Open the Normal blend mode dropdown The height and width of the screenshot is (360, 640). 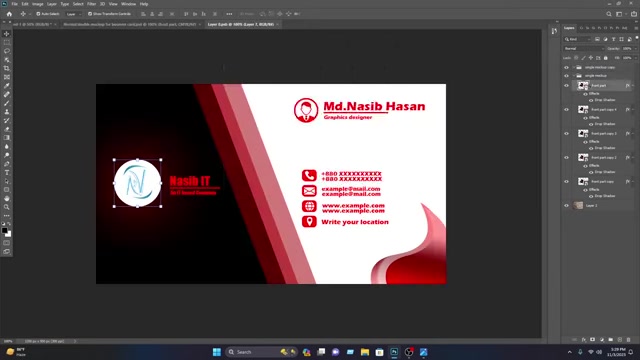tap(583, 49)
